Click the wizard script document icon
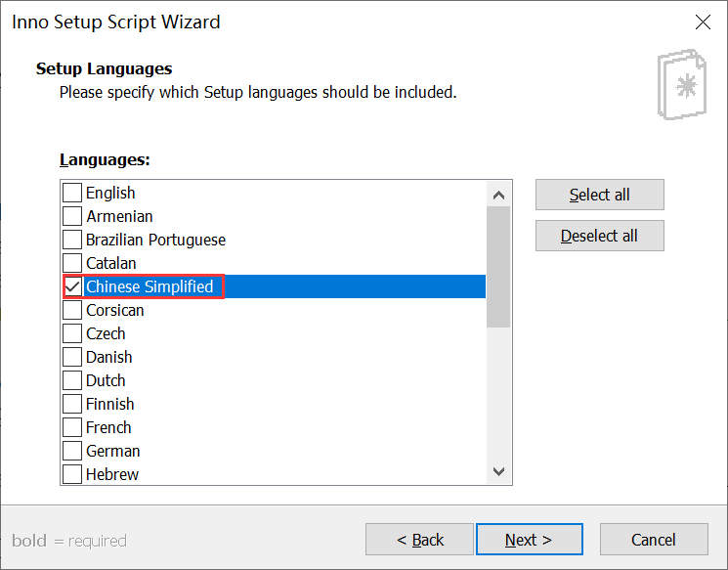Image resolution: width=728 pixels, height=570 pixels. tap(681, 84)
